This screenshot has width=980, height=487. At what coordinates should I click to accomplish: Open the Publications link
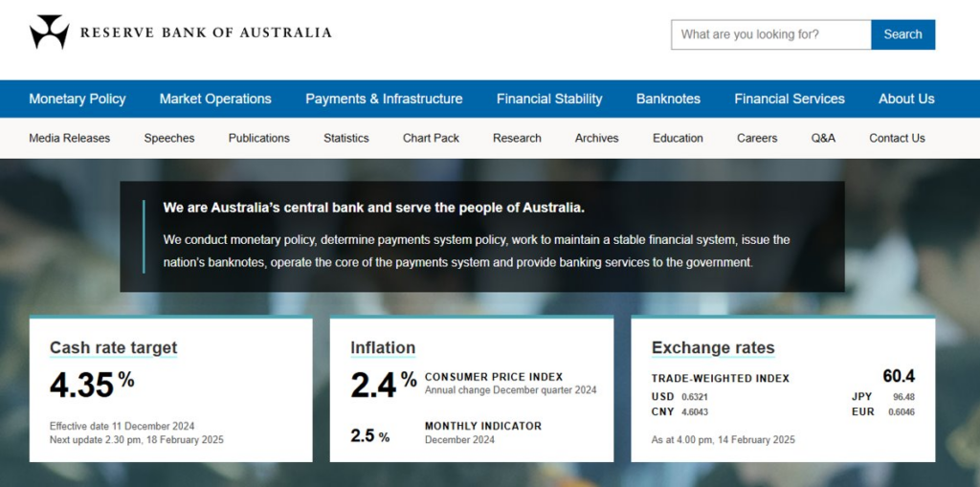pyautogui.click(x=258, y=138)
